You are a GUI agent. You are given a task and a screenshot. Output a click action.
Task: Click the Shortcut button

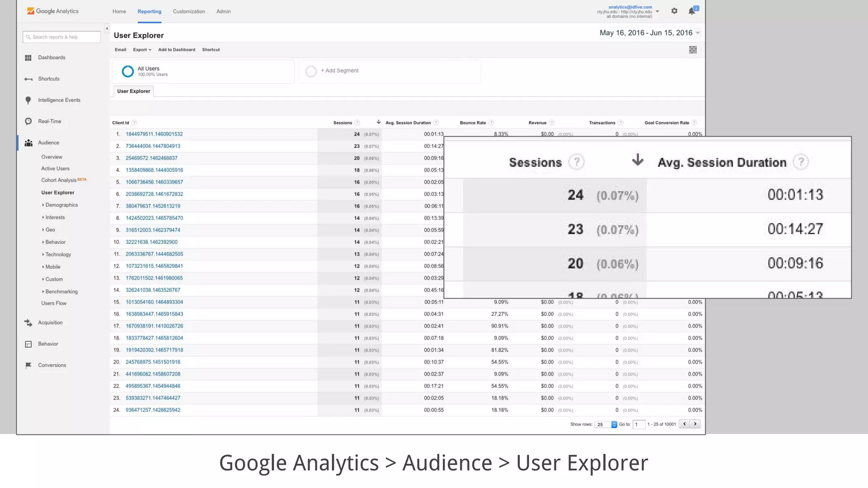(211, 50)
